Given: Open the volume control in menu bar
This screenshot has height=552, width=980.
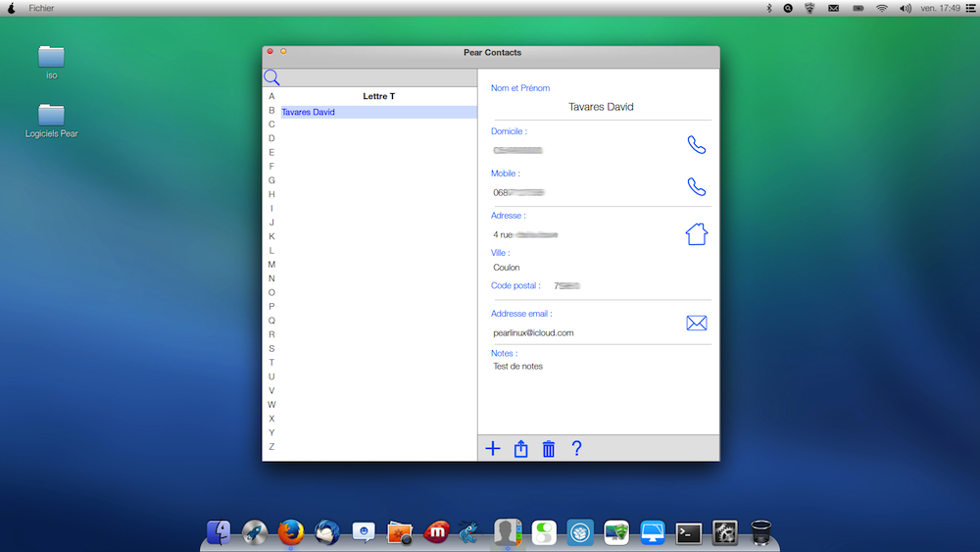Looking at the screenshot, I should (905, 8).
